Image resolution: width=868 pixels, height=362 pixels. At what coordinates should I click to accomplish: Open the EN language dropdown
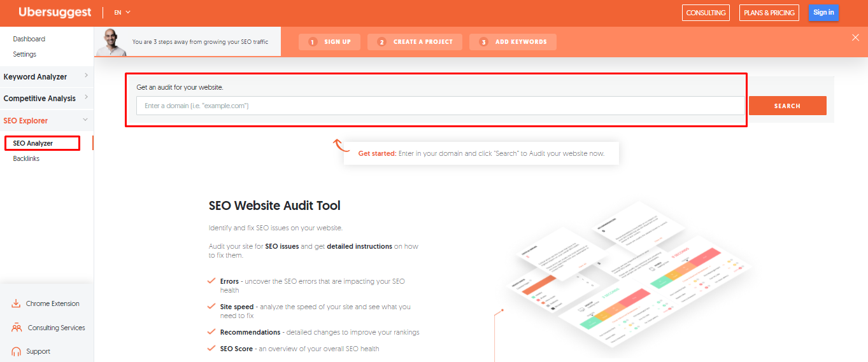[x=122, y=12]
